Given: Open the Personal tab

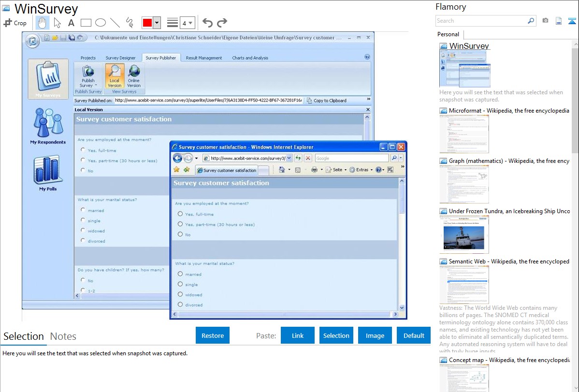Looking at the screenshot, I should point(449,34).
